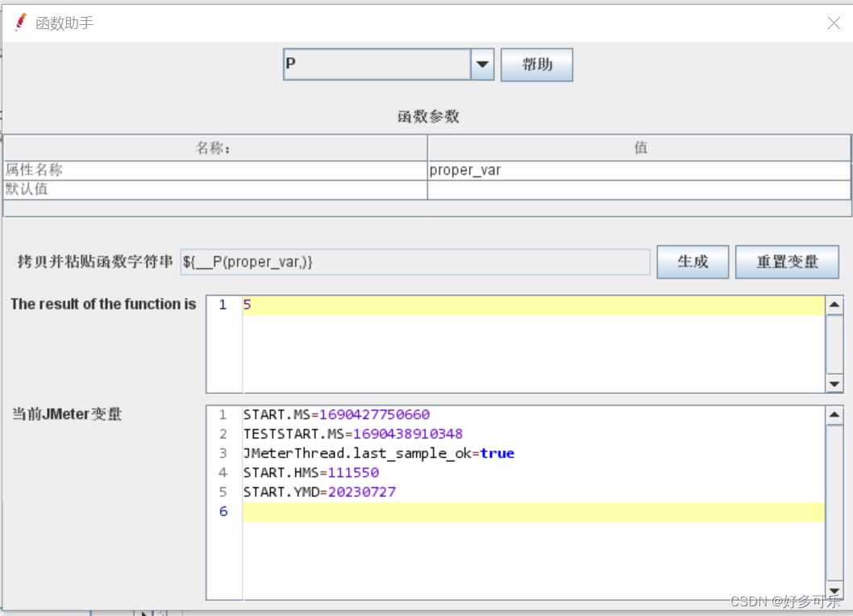Click 'The result of the function is' label
Image resolution: width=853 pixels, height=616 pixels.
coord(103,304)
